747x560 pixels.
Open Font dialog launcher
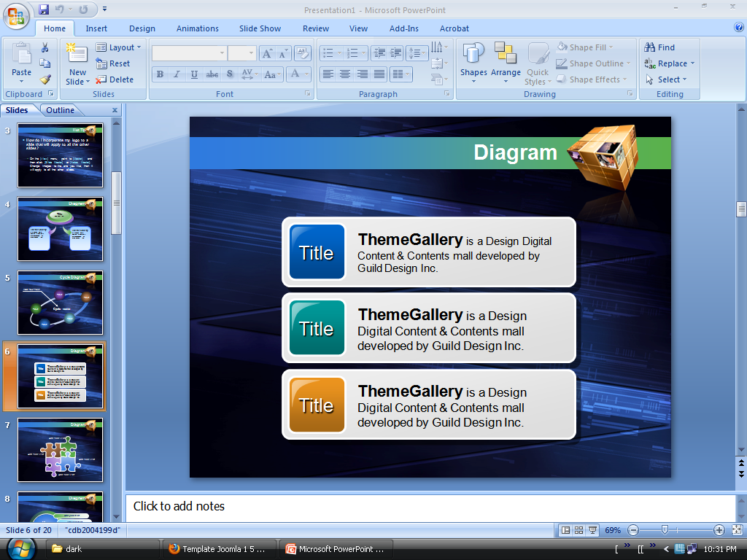coord(308,94)
